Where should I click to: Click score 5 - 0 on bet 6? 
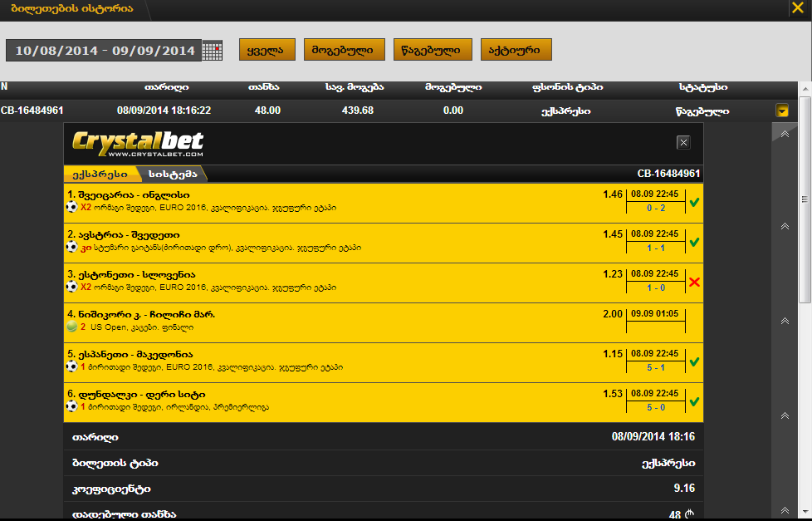coord(656,407)
